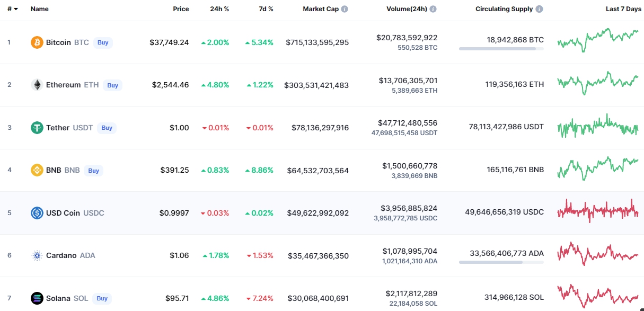Click the Ethereum logo icon

[x=37, y=85]
